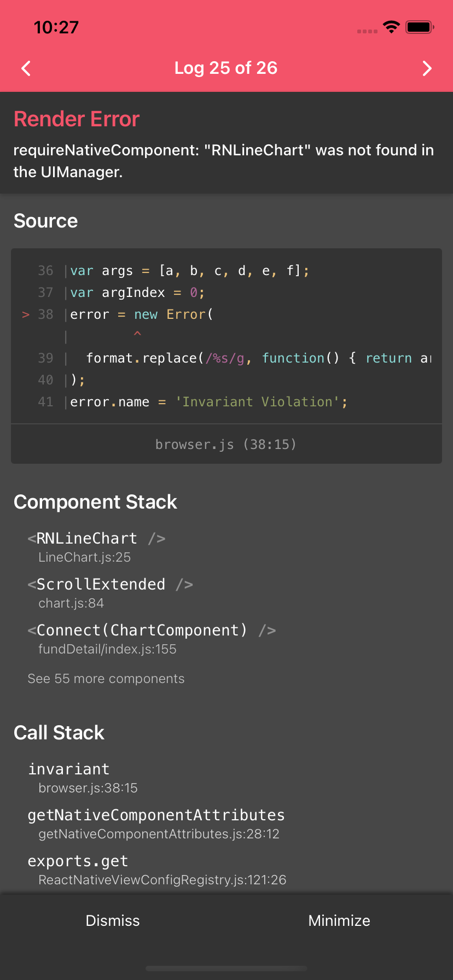
Task: Expand the Call Stack section
Action: (59, 732)
